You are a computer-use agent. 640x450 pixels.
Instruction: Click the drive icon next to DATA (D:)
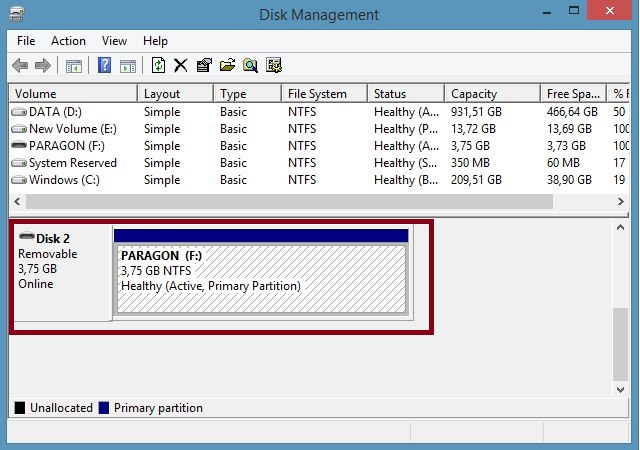[19, 112]
